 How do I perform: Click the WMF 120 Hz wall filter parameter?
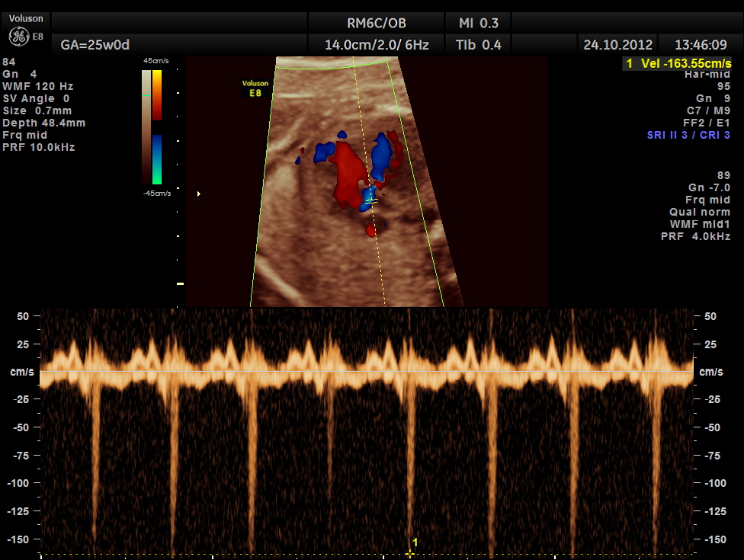click(x=38, y=86)
